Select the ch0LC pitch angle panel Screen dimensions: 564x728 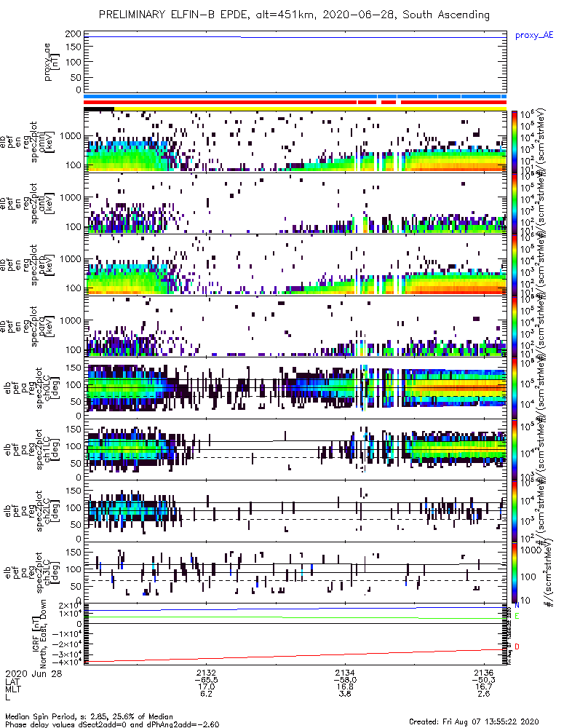tap(295, 388)
